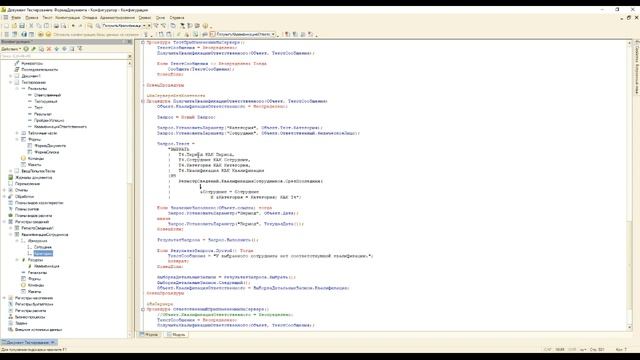The width and height of the screenshot is (640, 360).
Task: Select ФормаСписка in the tree
Action: tap(47, 152)
